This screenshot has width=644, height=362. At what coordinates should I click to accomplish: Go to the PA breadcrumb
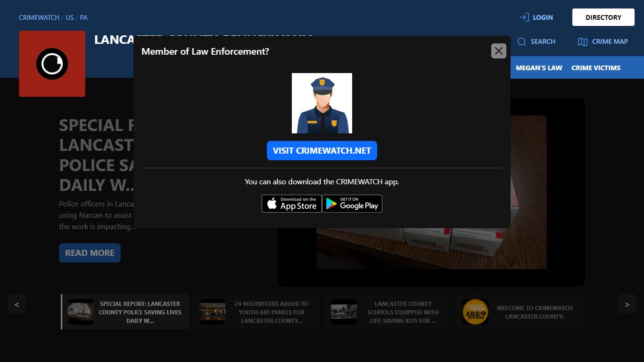coord(83,17)
